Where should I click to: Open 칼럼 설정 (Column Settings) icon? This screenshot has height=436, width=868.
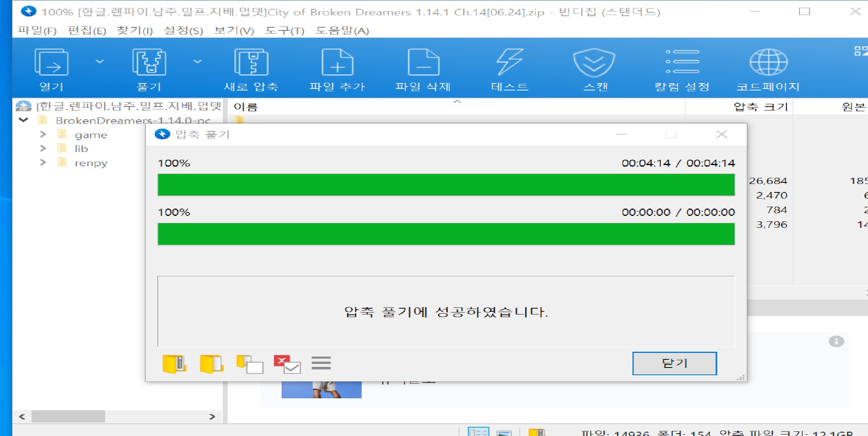click(682, 62)
